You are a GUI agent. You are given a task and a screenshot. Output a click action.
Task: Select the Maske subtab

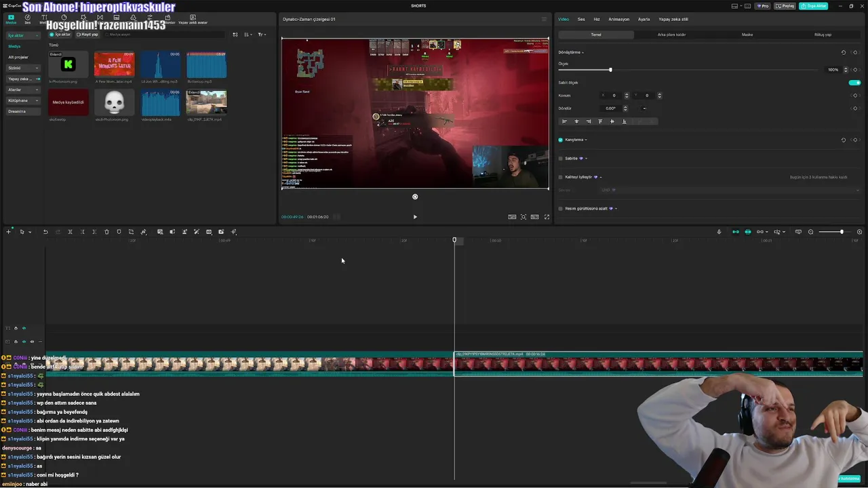click(747, 35)
